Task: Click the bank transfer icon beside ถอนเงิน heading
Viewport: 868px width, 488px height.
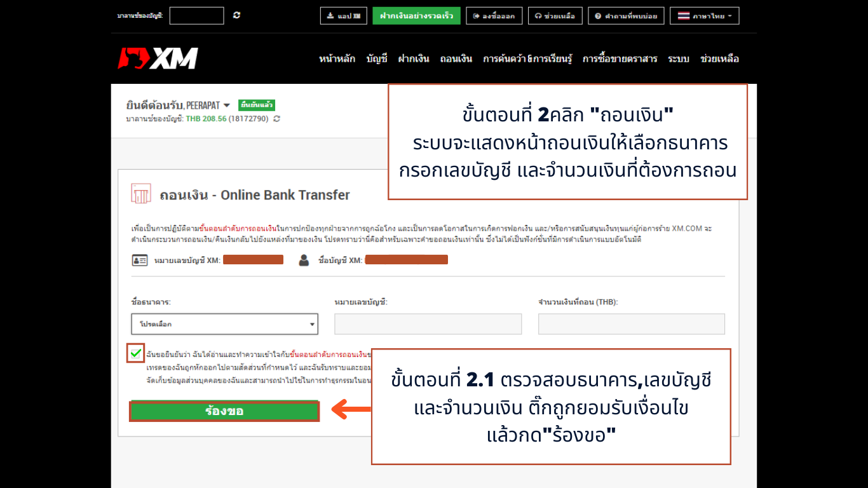Action: click(140, 193)
